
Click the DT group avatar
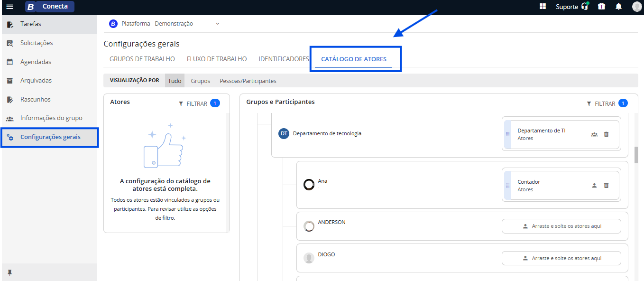tap(284, 134)
